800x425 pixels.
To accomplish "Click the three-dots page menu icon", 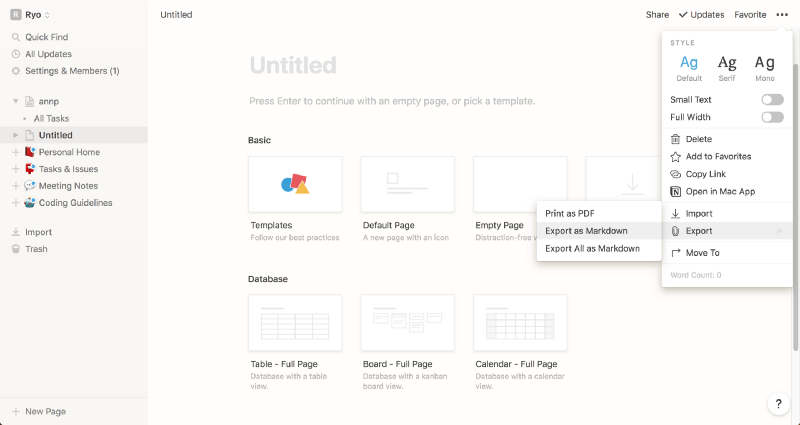I will (x=782, y=15).
